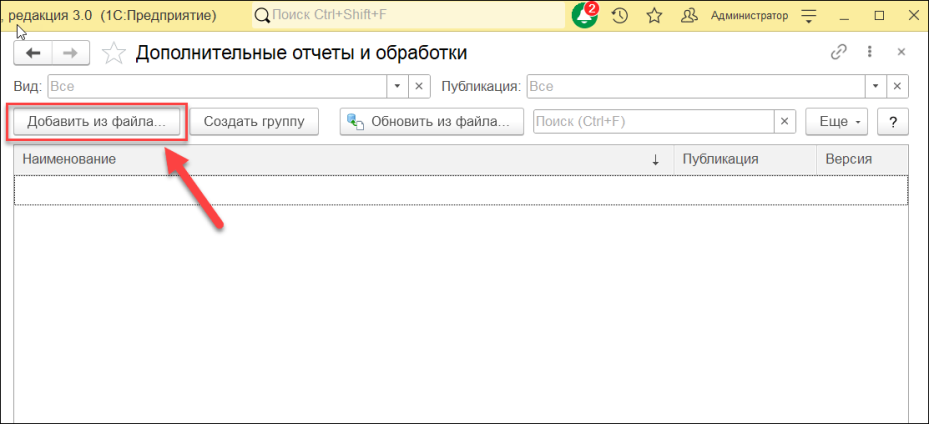Click inside the Вид field
The image size is (929, 424).
click(x=217, y=86)
